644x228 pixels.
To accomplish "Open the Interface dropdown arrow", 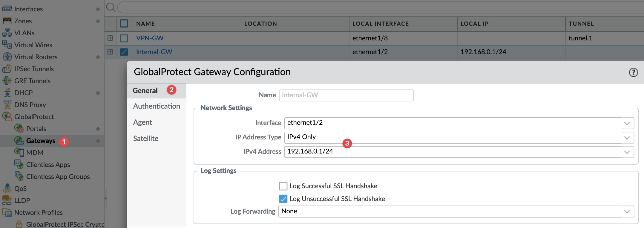I will [x=627, y=123].
